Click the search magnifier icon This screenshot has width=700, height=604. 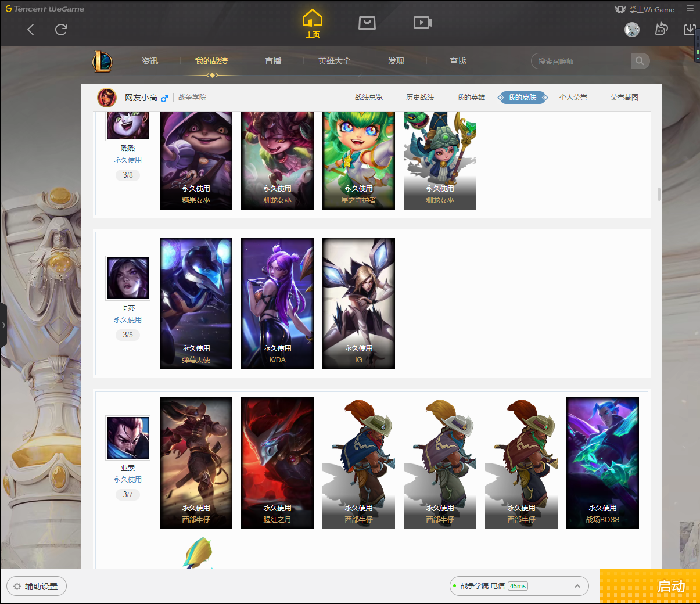tap(640, 61)
